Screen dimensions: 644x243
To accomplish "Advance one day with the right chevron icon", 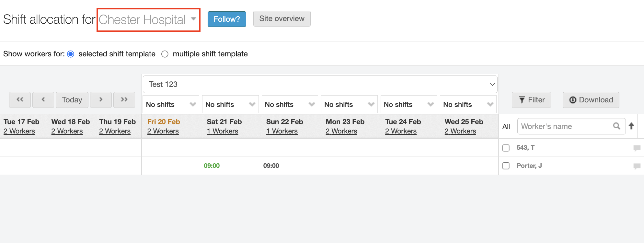I will [101, 100].
